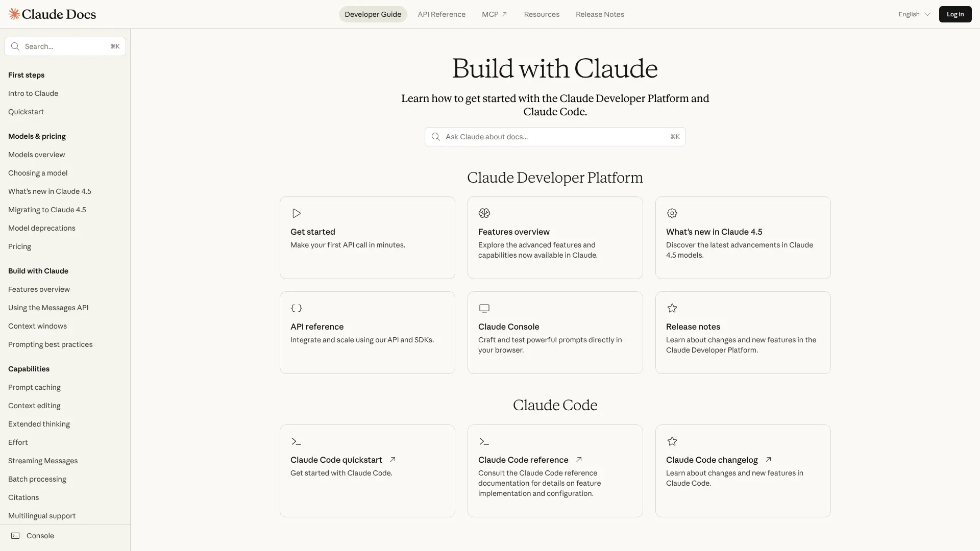Open Multilingual support page

click(x=42, y=516)
